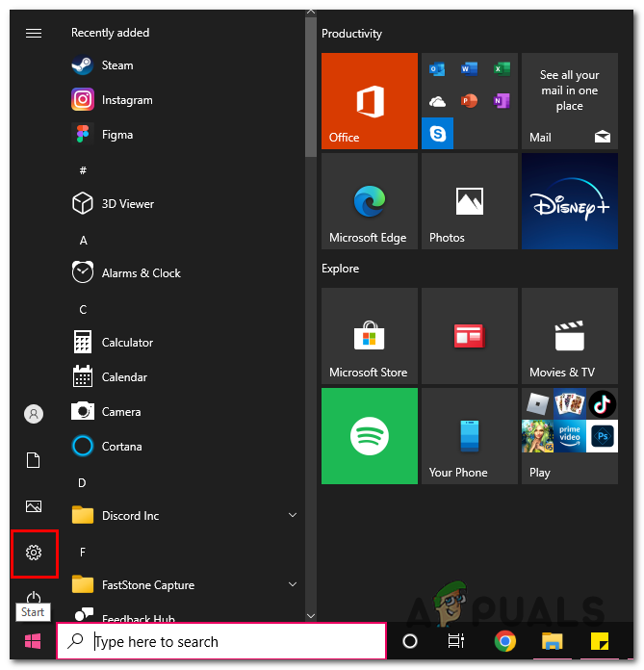Image resolution: width=644 pixels, height=670 pixels.
Task: Open Figma from the app list
Action: point(103,135)
